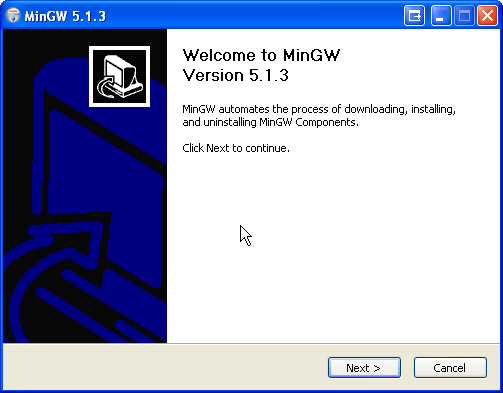The width and height of the screenshot is (503, 393).
Task: Click the word "MinGW" in the welcome heading
Action: (x=311, y=55)
